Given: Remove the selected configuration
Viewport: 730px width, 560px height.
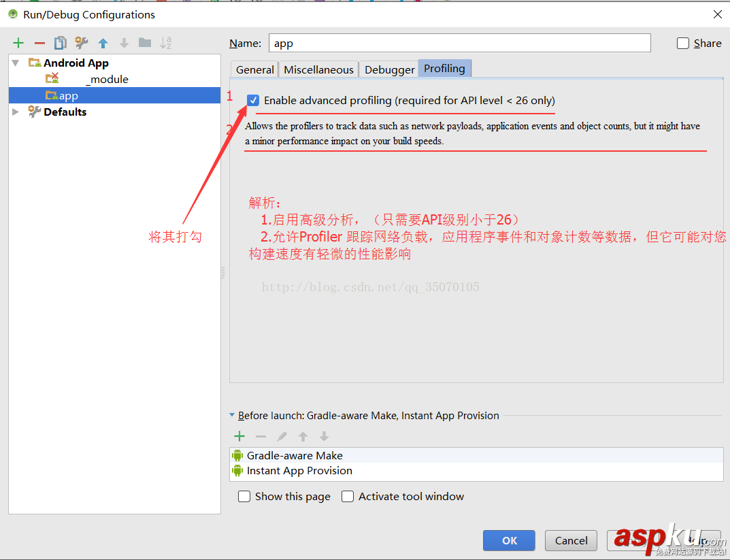Looking at the screenshot, I should coord(39,42).
